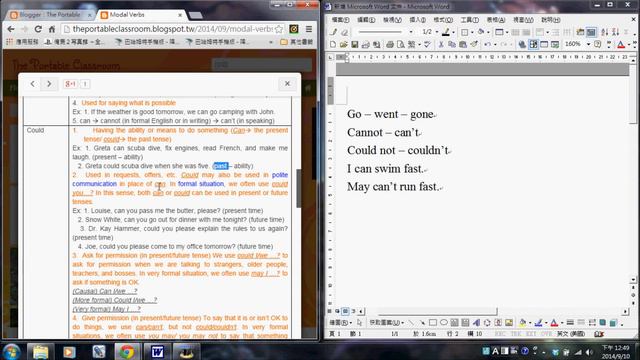Open Windows Start menu
The height and width of the screenshot is (360, 640).
(x=11, y=351)
